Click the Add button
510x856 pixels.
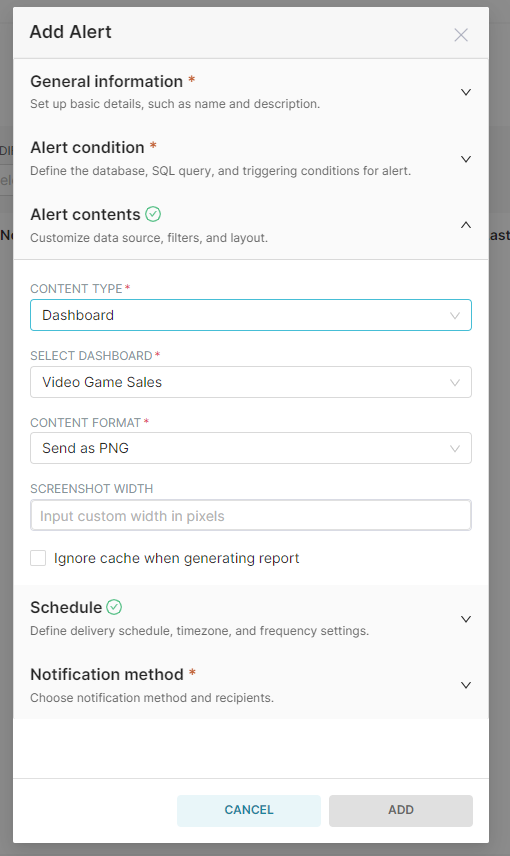(x=401, y=810)
